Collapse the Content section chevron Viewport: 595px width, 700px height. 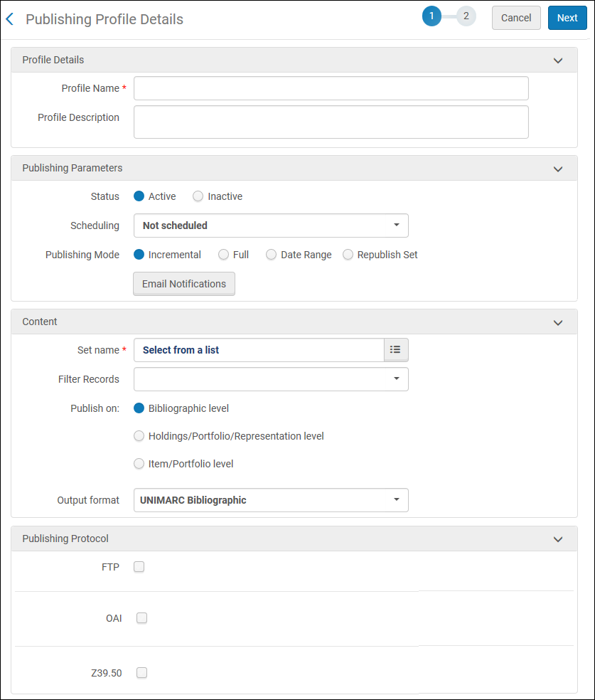558,322
